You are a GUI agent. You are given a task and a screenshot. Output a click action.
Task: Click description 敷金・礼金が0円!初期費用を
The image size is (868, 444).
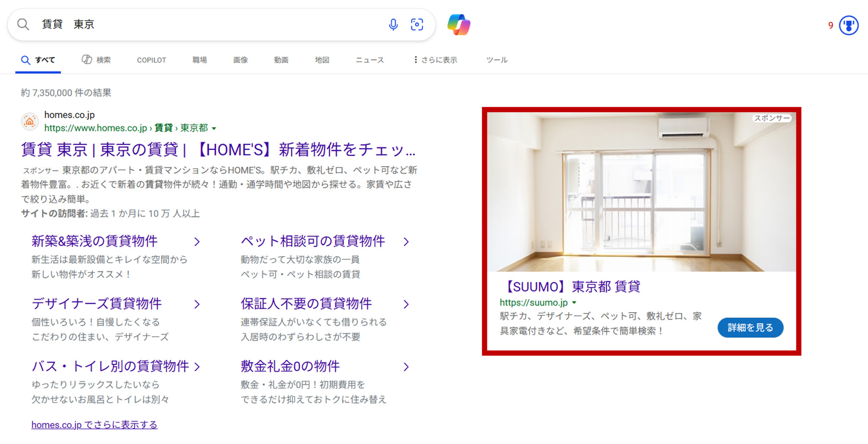[x=302, y=385]
